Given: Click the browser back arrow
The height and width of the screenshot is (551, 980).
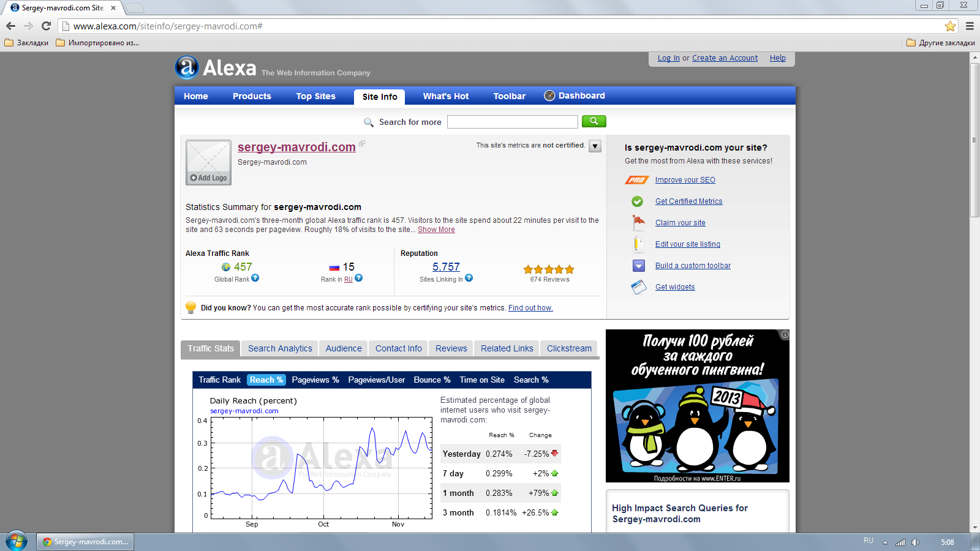Looking at the screenshot, I should 10,26.
